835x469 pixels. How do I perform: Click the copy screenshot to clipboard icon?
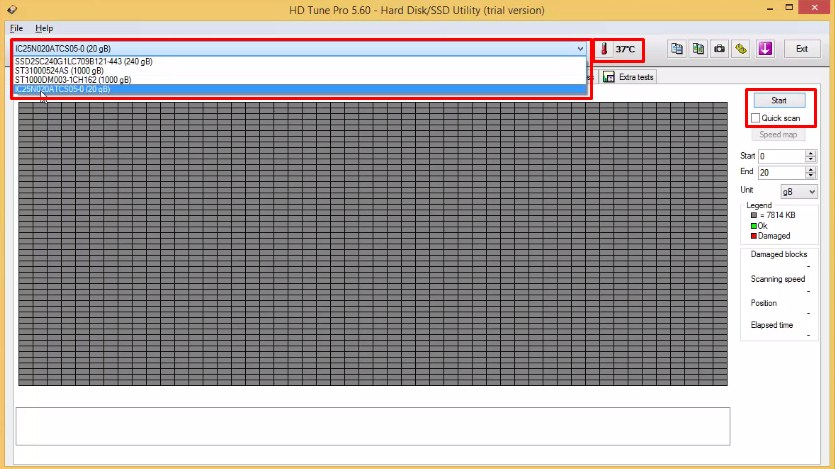pos(698,48)
